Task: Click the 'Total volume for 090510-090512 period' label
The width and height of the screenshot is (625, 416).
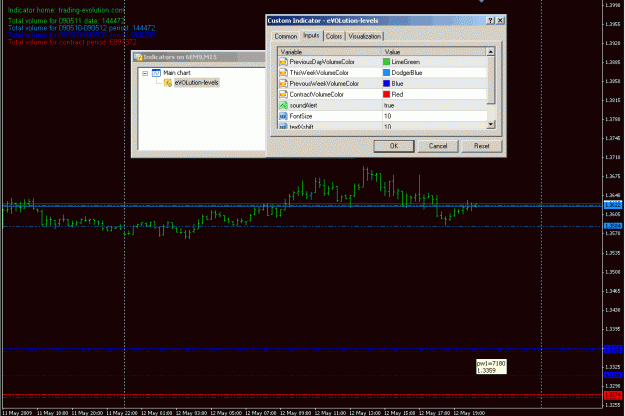Action: coord(81,28)
